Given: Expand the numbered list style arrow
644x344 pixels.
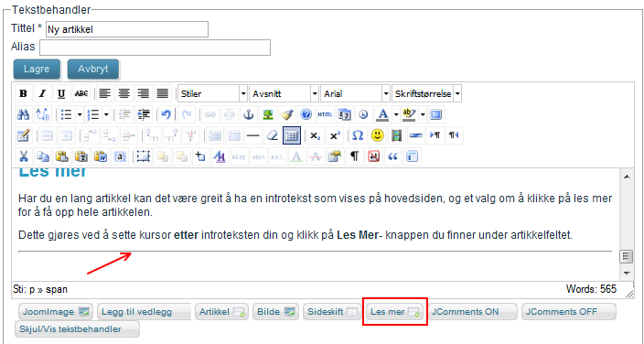Looking at the screenshot, I should click(106, 114).
